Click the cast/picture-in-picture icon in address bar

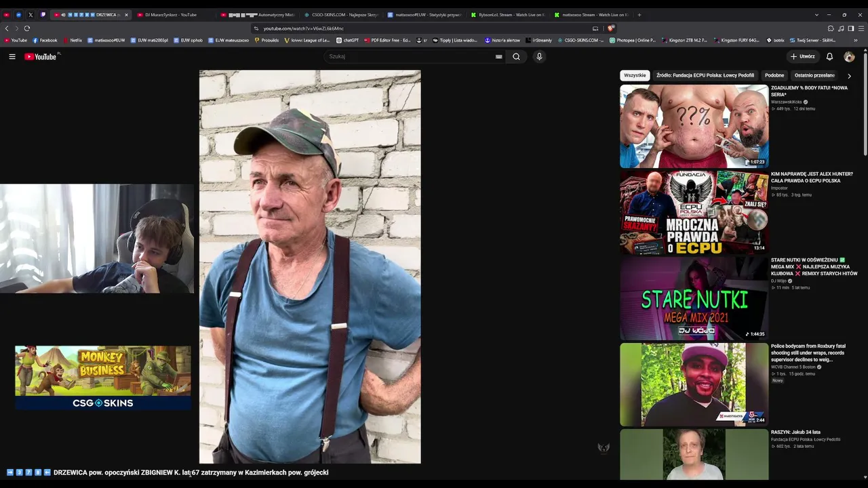(595, 28)
